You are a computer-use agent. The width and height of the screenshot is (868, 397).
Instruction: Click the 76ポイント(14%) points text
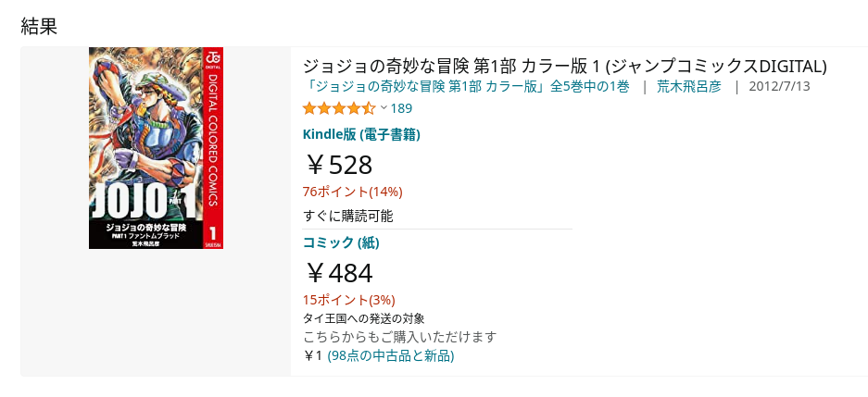[353, 192]
